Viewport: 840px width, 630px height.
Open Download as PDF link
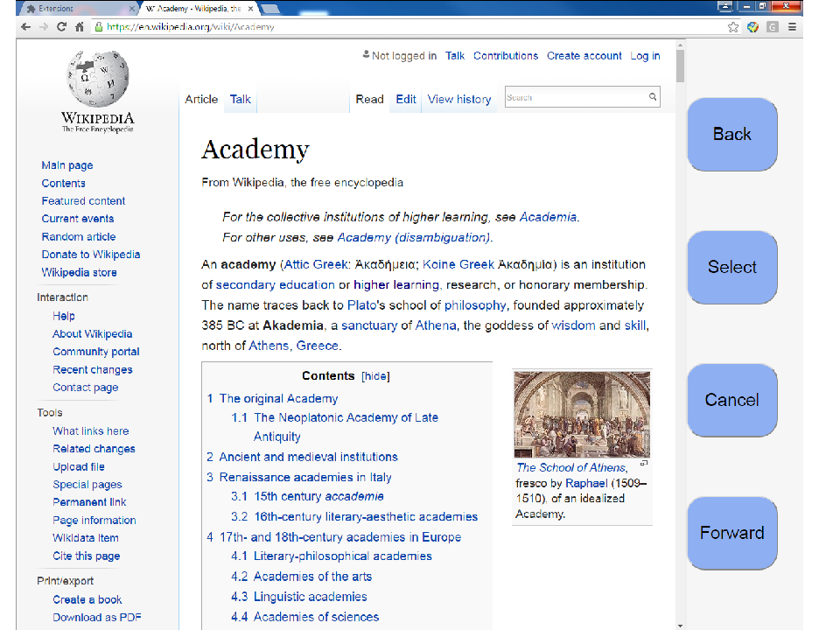[97, 617]
